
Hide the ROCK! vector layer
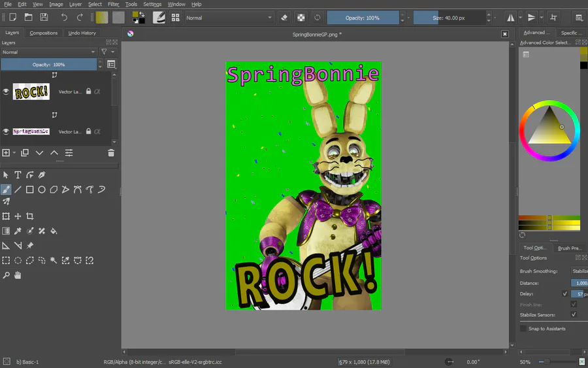[x=6, y=92]
